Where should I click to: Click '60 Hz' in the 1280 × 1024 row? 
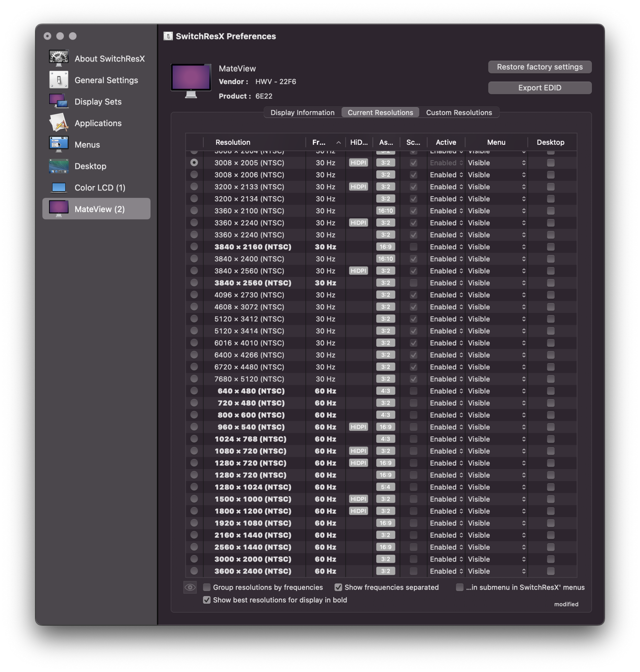click(x=326, y=487)
